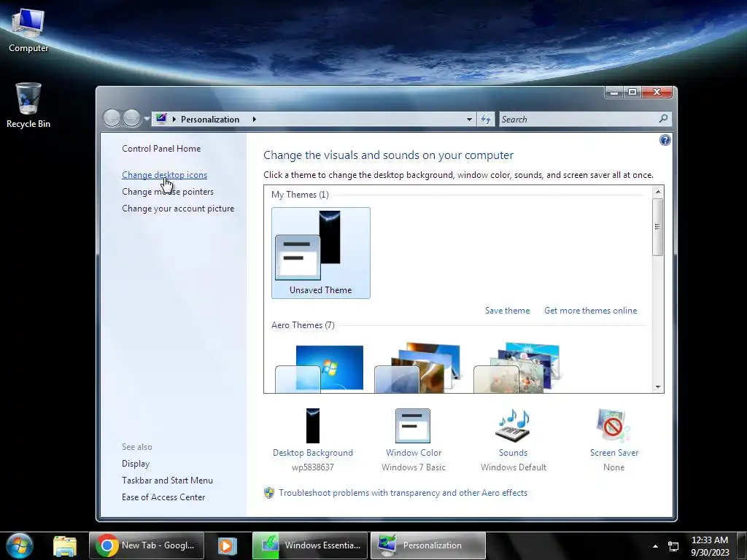Select the third Aero theme with flower artwork
The image size is (747, 560).
pyautogui.click(x=517, y=368)
